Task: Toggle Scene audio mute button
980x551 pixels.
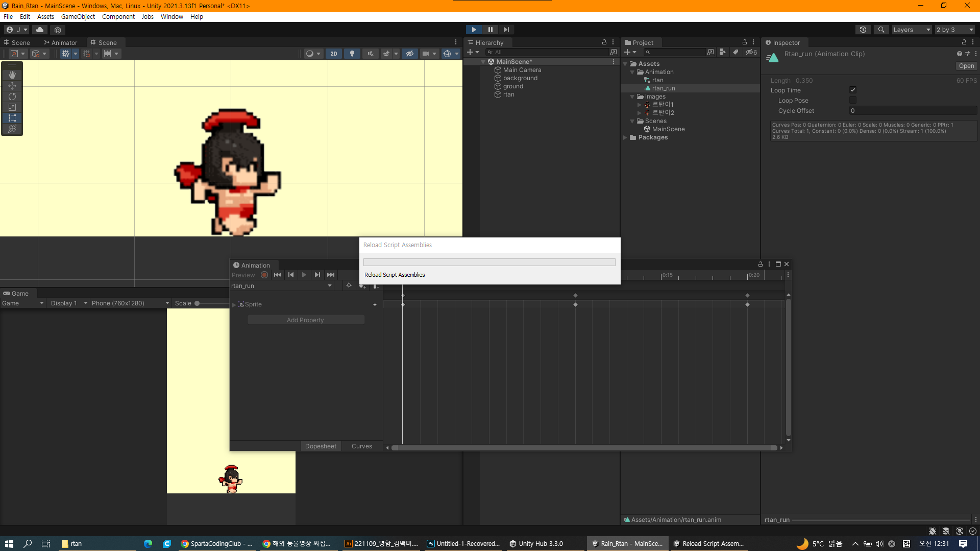Action: click(x=371, y=54)
